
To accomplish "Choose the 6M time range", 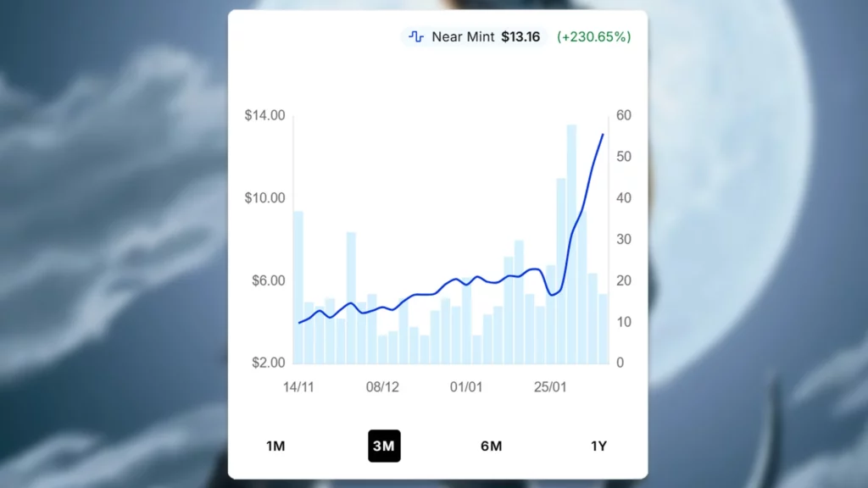I will [491, 446].
